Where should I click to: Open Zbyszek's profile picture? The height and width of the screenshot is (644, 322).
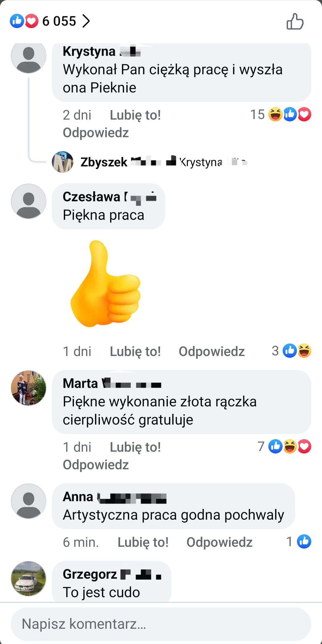coord(63,162)
